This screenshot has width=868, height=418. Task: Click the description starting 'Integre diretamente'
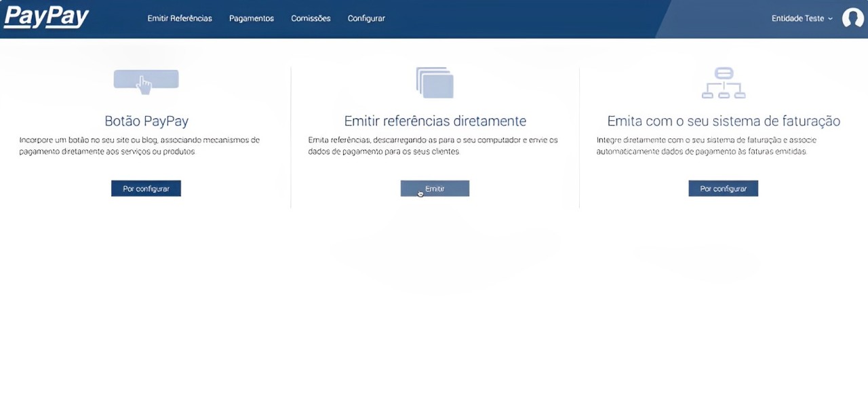point(707,146)
